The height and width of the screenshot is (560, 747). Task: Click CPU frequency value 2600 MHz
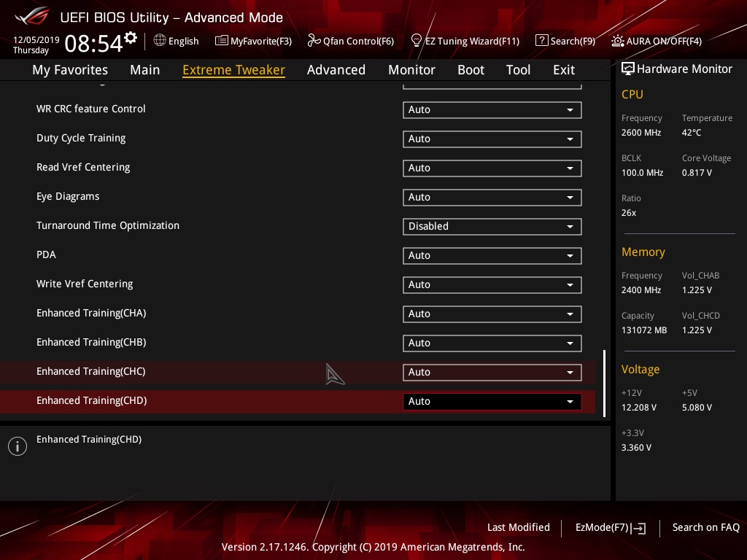tap(641, 133)
